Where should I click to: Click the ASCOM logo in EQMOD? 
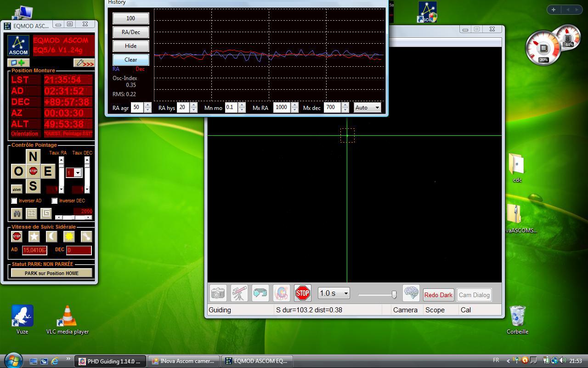click(x=18, y=46)
